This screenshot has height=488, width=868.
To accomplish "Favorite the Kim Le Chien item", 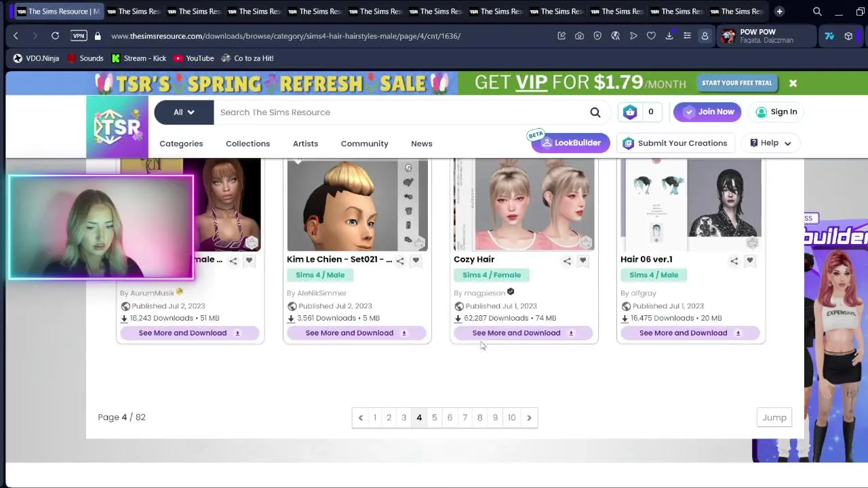I will pyautogui.click(x=416, y=260).
